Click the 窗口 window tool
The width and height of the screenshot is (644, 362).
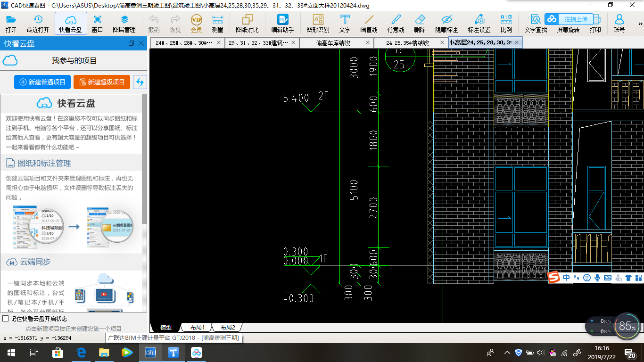coord(98,24)
